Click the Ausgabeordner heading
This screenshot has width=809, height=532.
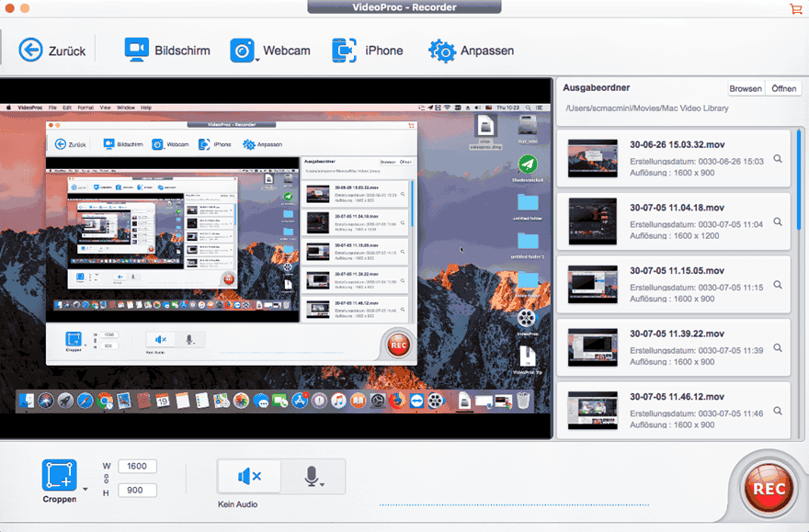[x=596, y=87]
